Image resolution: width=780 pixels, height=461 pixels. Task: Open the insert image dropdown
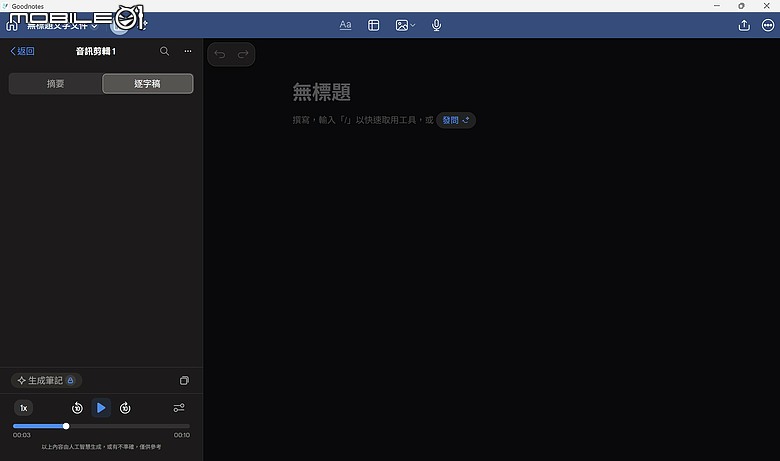click(405, 25)
